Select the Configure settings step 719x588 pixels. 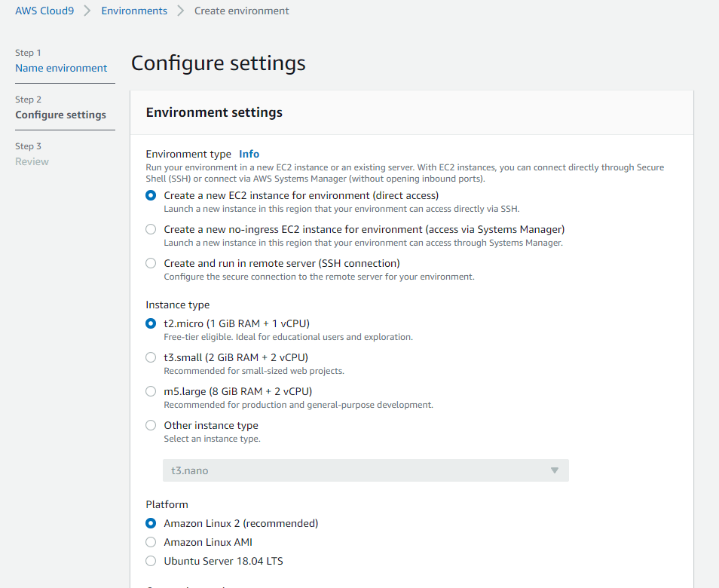pos(60,115)
